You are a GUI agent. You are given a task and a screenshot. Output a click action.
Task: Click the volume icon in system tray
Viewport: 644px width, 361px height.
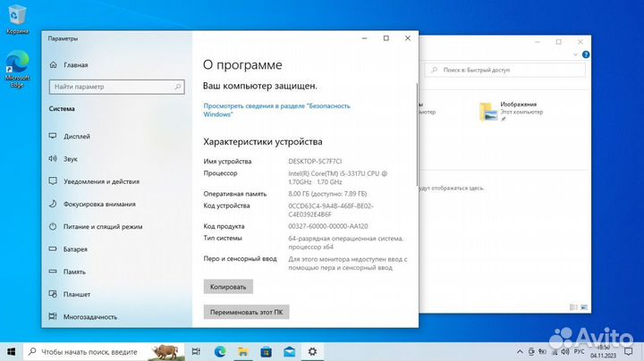click(565, 351)
